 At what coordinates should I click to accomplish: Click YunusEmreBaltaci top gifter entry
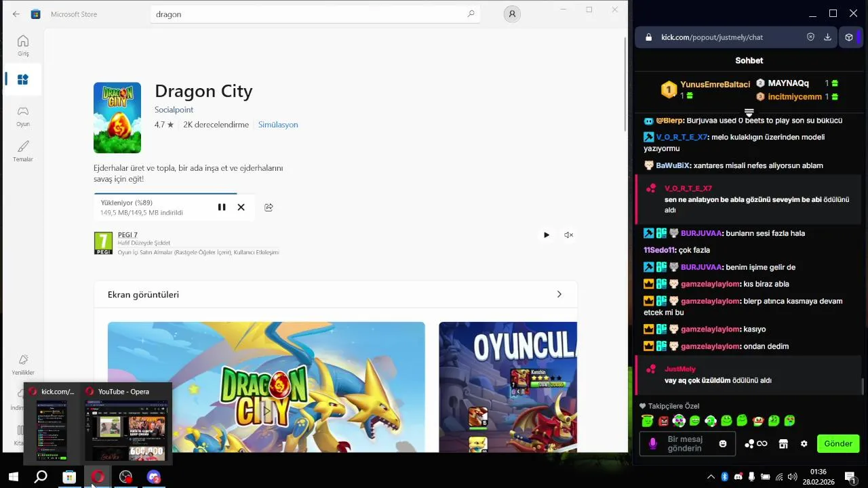click(x=706, y=89)
